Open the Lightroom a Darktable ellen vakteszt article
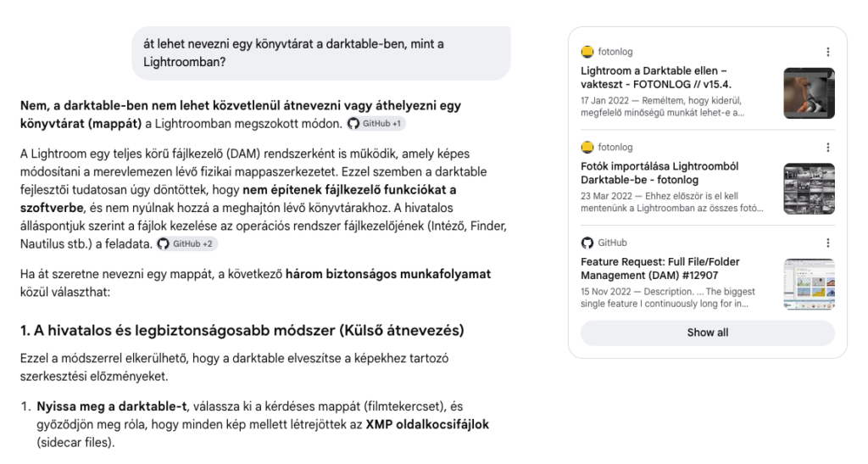This screenshot has width=868, height=464. click(656, 77)
